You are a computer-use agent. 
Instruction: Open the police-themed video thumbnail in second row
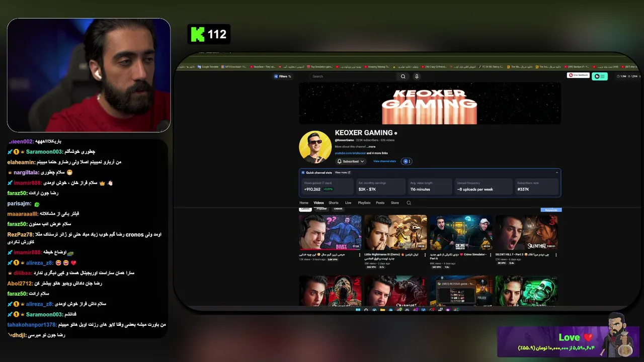(461, 291)
